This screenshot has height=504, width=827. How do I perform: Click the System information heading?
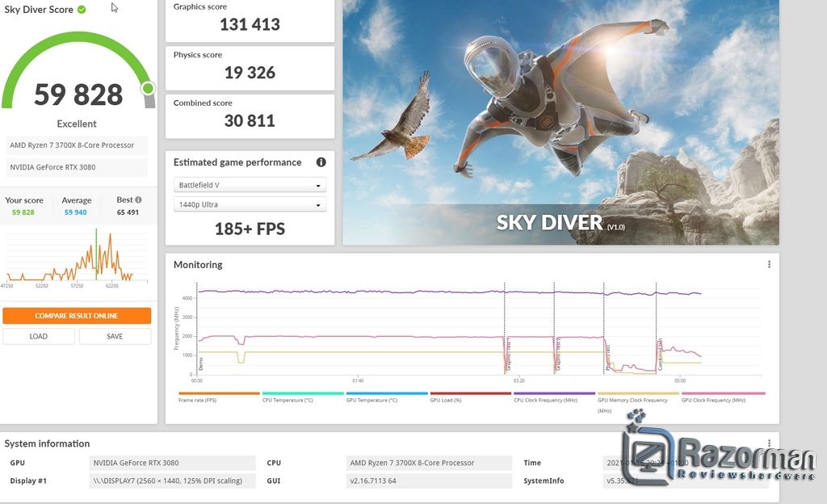tap(47, 444)
